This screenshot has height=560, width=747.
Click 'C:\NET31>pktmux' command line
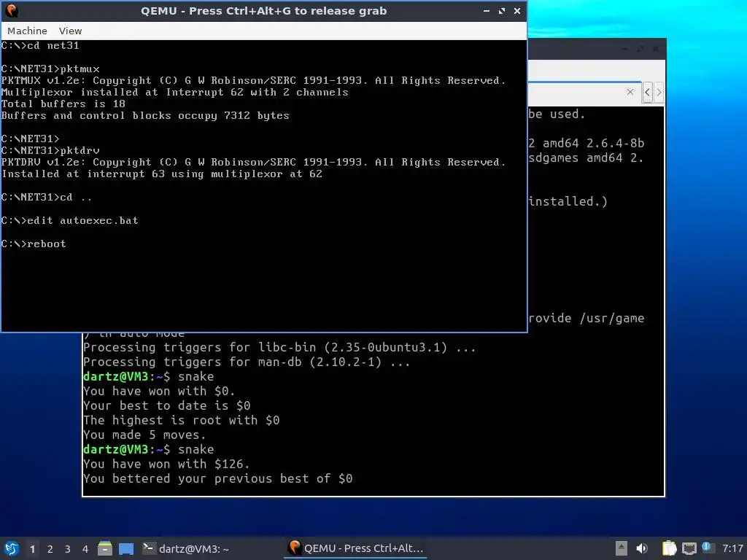tap(50, 69)
